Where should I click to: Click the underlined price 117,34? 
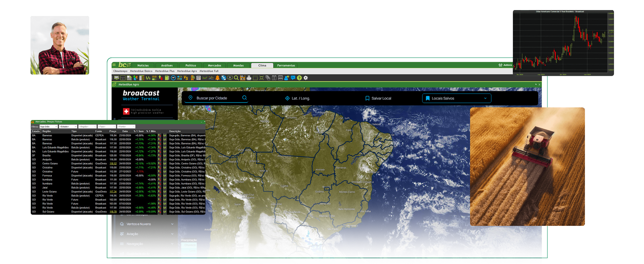(113, 191)
